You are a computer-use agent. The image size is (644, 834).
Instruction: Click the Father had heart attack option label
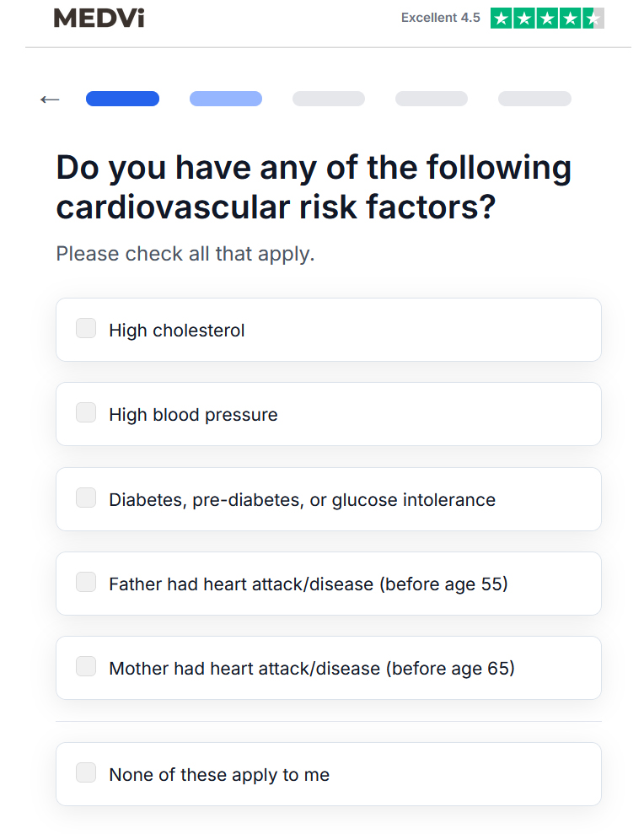point(309,584)
